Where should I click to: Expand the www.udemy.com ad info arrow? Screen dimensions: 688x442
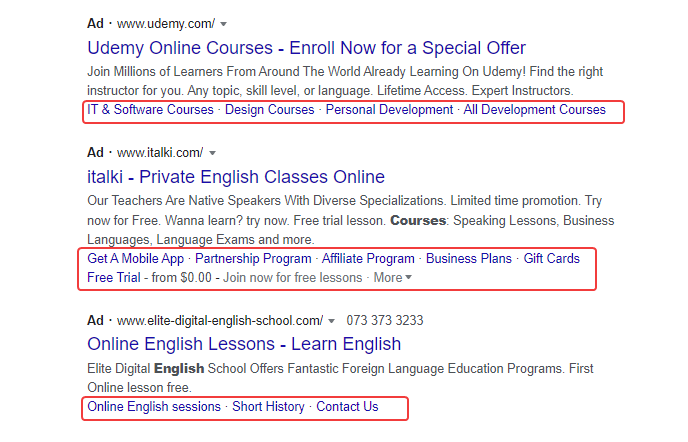tap(223, 24)
